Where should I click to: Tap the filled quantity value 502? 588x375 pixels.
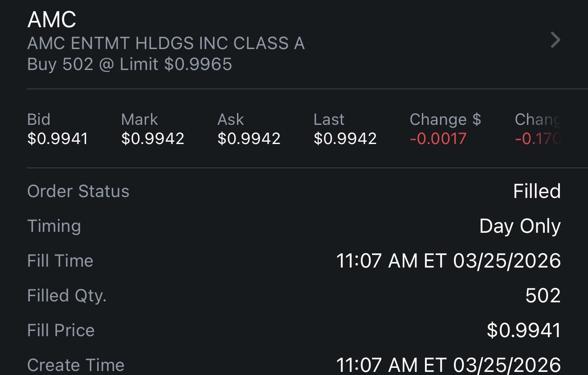coord(543,296)
